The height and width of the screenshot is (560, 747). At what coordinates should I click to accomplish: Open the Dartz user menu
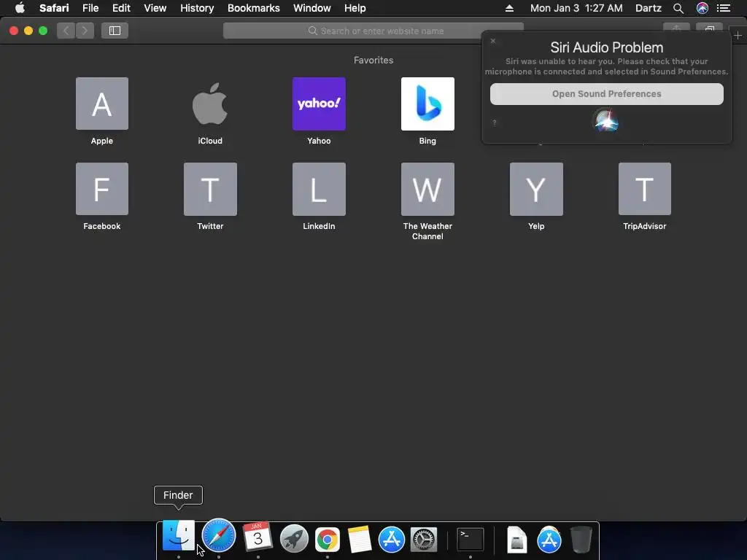(649, 8)
